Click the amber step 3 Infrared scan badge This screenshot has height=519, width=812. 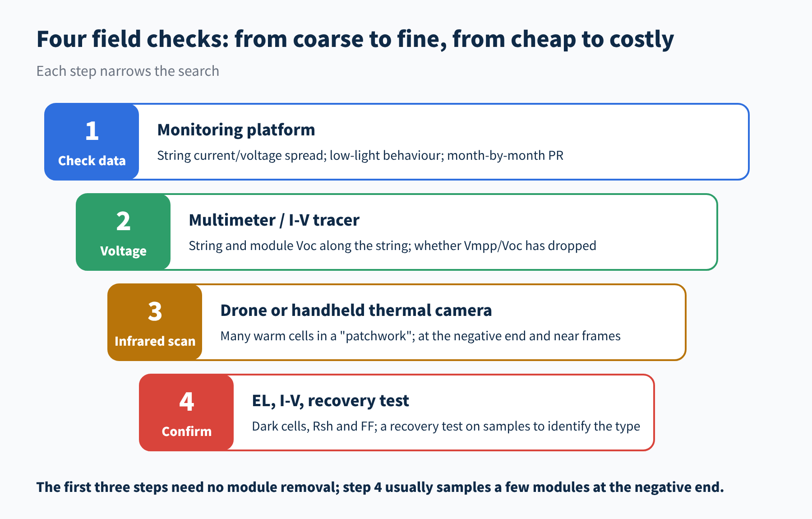coord(155,322)
